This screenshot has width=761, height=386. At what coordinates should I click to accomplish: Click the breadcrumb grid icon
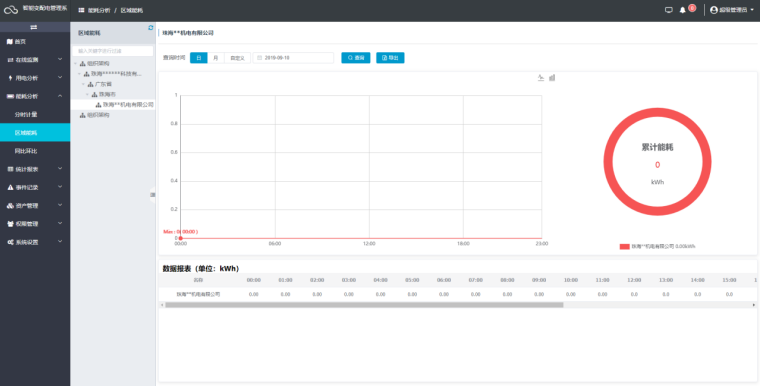[x=81, y=10]
